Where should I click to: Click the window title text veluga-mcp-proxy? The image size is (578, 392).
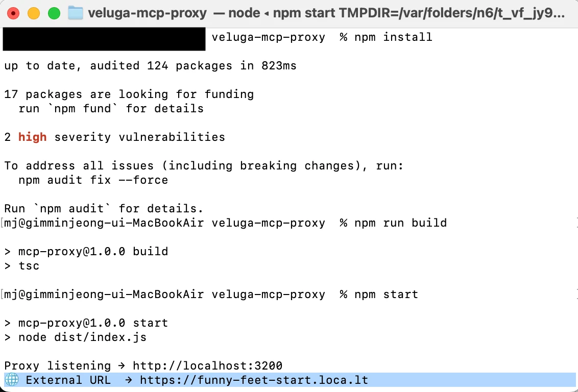tap(147, 13)
